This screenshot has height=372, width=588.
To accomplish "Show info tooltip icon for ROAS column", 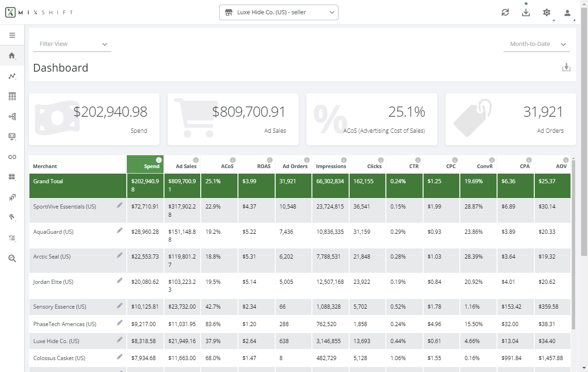I will coord(270,160).
